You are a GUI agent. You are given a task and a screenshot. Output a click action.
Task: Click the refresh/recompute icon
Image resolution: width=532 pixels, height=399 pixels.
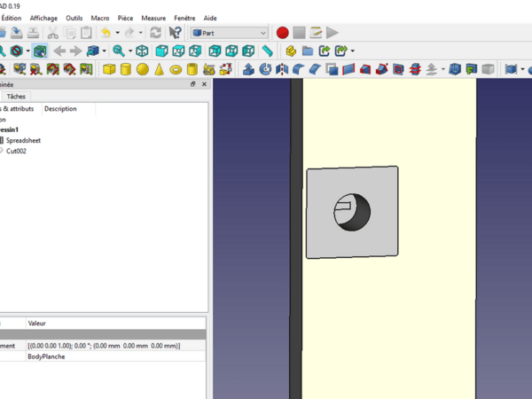[x=155, y=33]
